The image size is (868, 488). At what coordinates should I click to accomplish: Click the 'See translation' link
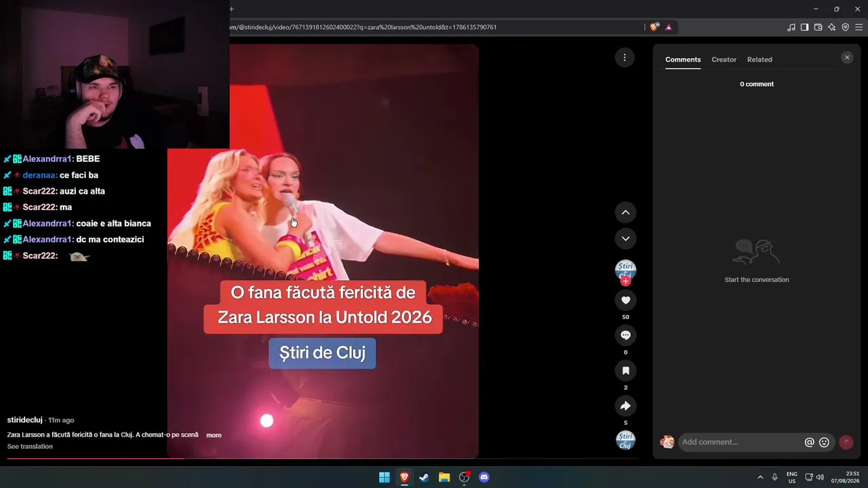[x=30, y=447]
